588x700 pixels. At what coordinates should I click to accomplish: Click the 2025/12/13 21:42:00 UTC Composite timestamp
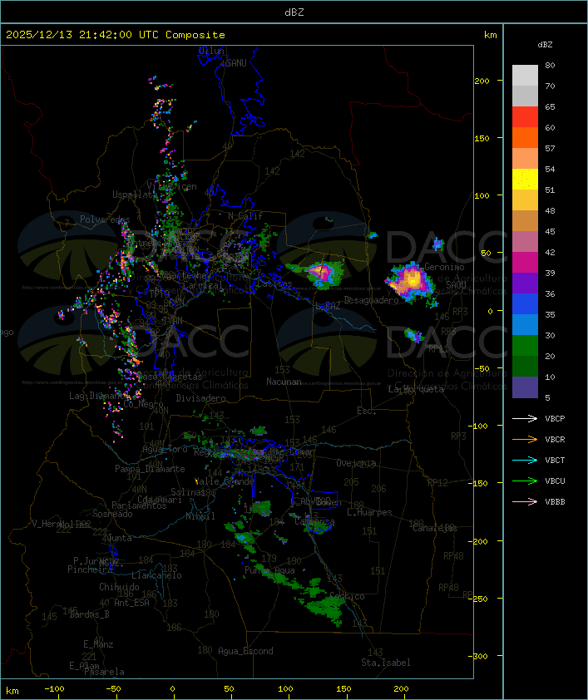[116, 35]
